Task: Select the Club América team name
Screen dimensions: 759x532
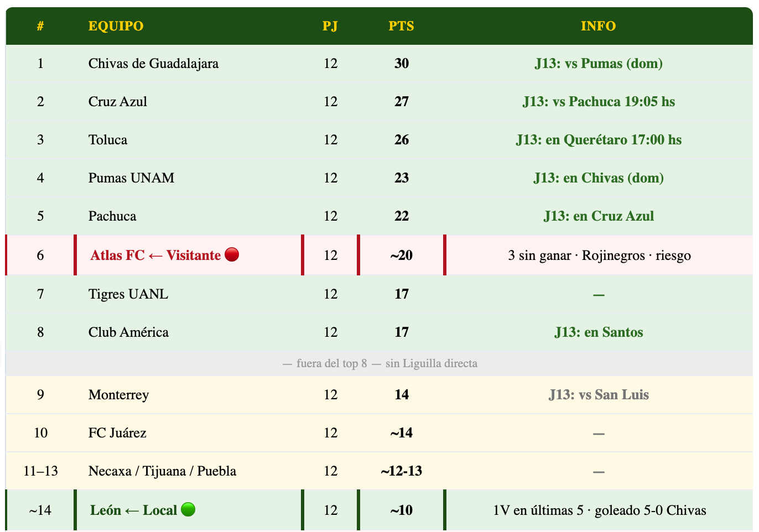Action: tap(128, 332)
